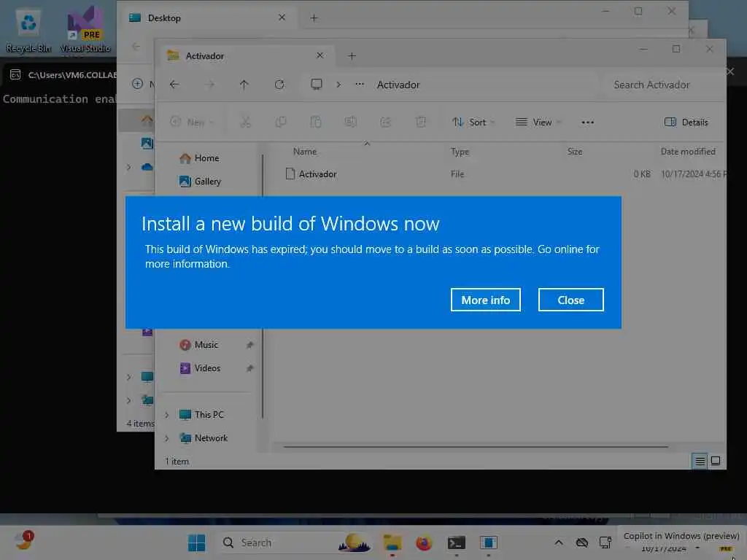Viewport: 747px width, 560px height.
Task: Open Videos in navigation pane
Action: [200, 368]
